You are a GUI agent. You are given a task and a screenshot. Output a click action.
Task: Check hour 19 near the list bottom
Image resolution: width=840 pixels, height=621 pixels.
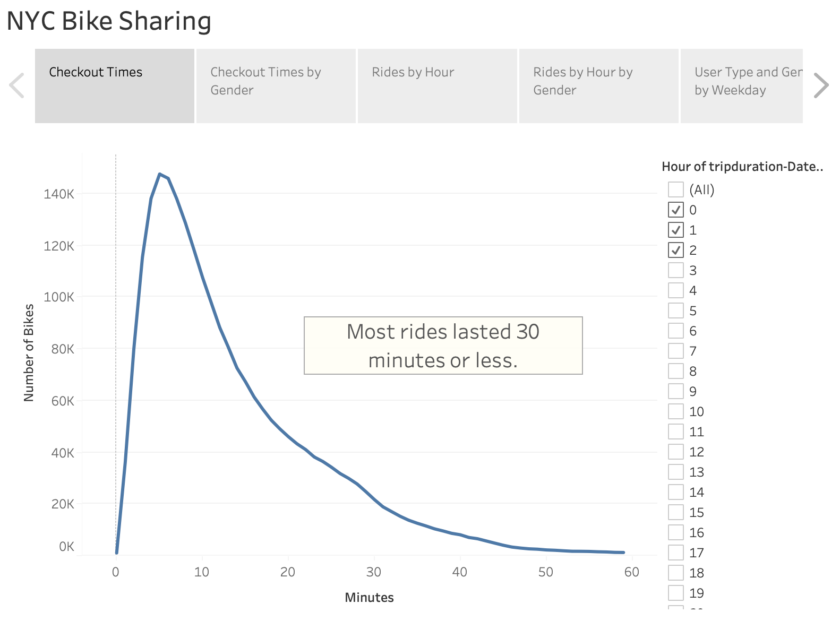[676, 593]
